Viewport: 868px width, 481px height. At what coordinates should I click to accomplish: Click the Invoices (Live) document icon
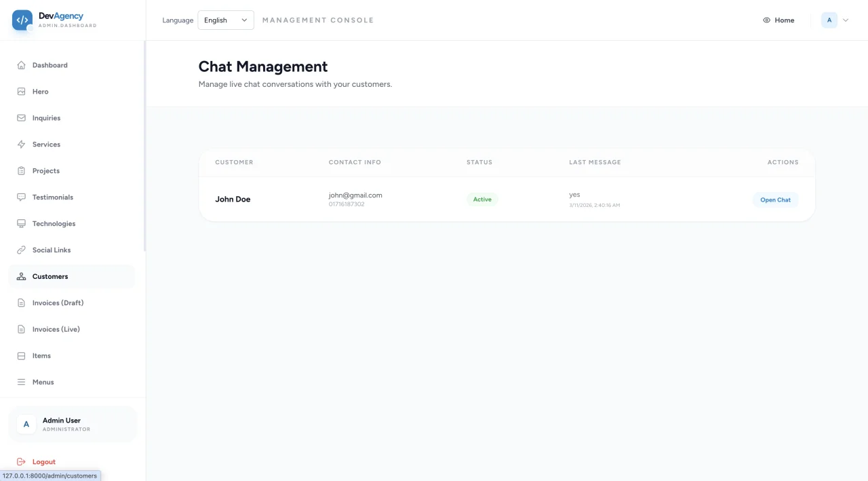coord(21,330)
